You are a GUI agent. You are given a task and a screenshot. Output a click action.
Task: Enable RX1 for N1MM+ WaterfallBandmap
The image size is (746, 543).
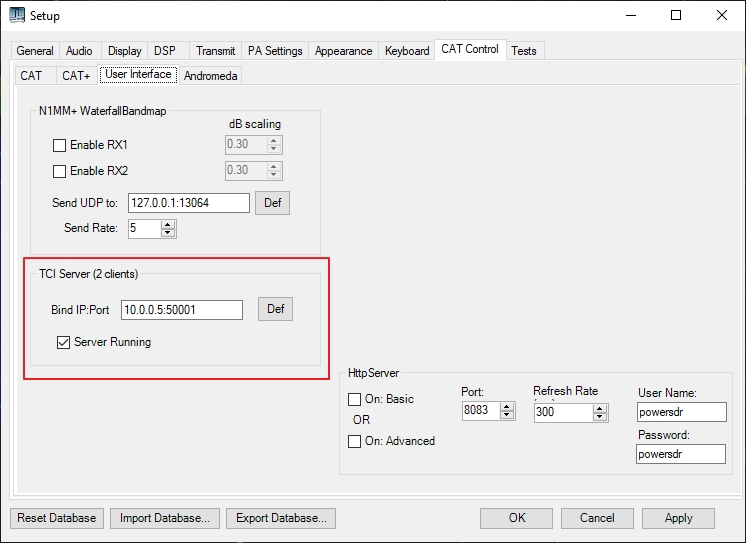pos(59,146)
